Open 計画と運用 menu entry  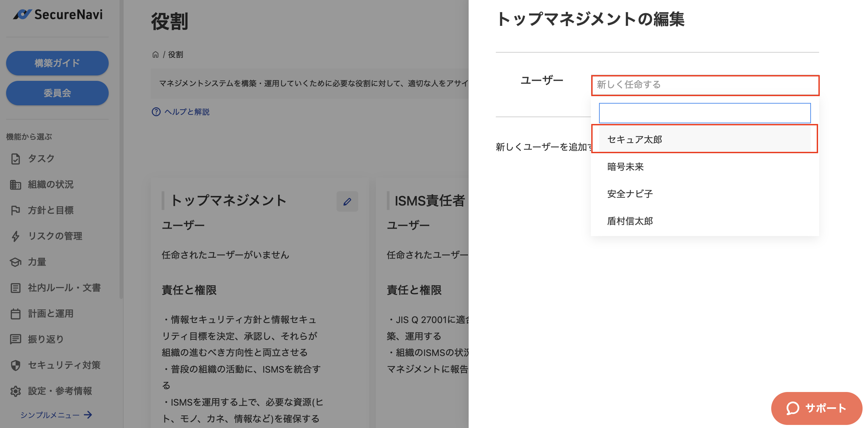tap(51, 314)
